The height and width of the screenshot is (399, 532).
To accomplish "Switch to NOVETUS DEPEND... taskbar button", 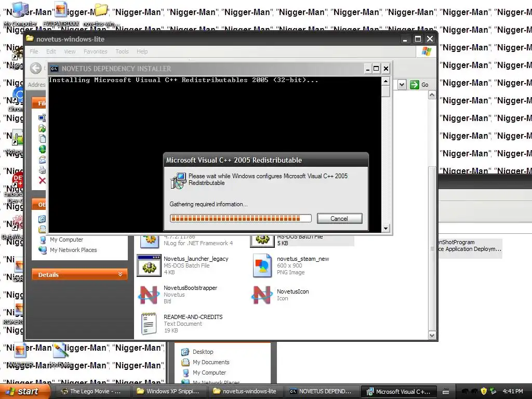I will click(321, 392).
